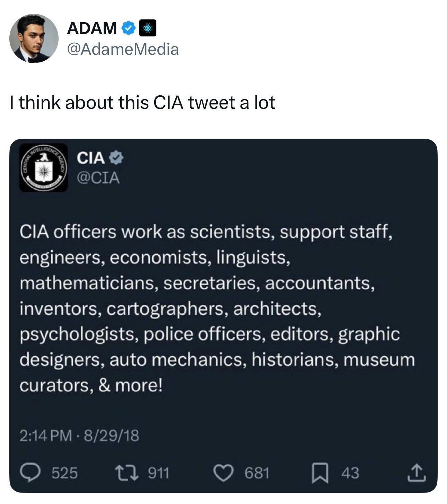Click the reply speech bubble icon
The height and width of the screenshot is (504, 447).
coord(31,473)
